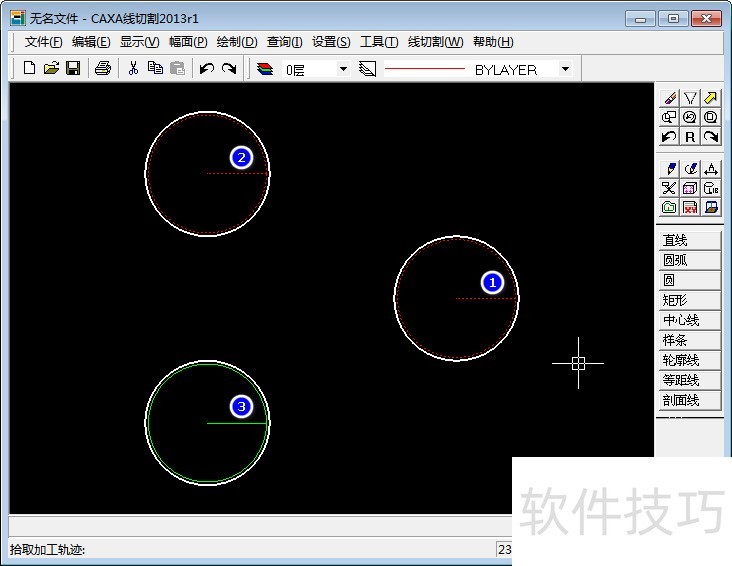Viewport: 732px width, 566px height.
Task: Save the drawing with the floppy disk icon
Action: (x=73, y=69)
